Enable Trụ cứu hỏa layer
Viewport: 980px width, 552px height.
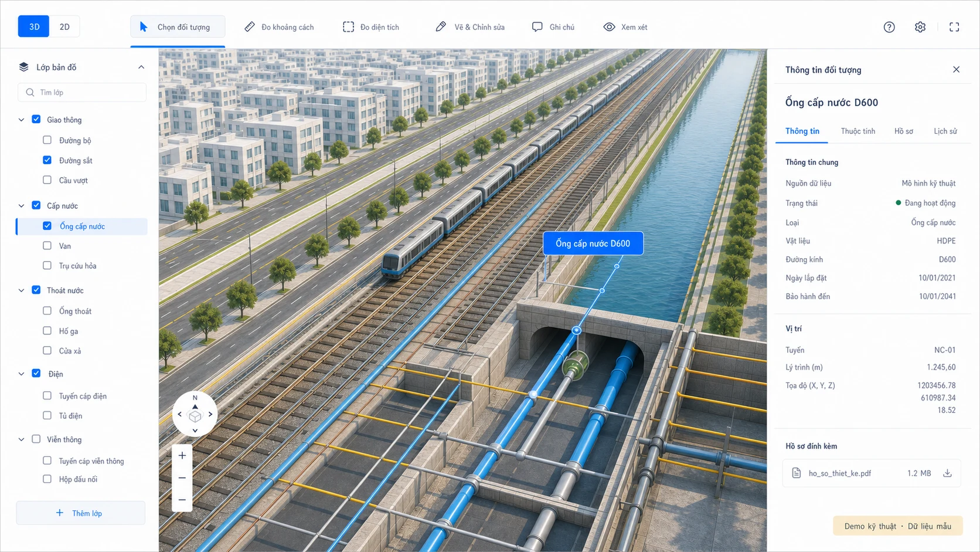47,265
